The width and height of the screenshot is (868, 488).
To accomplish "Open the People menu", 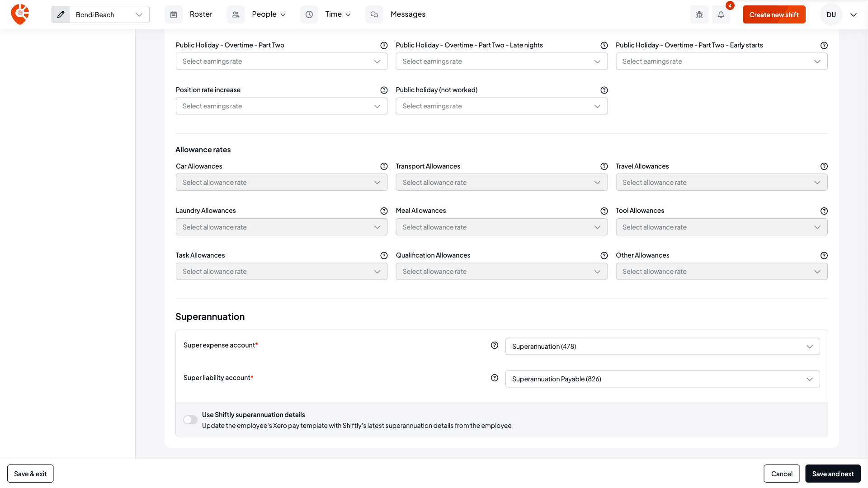I will coord(269,14).
